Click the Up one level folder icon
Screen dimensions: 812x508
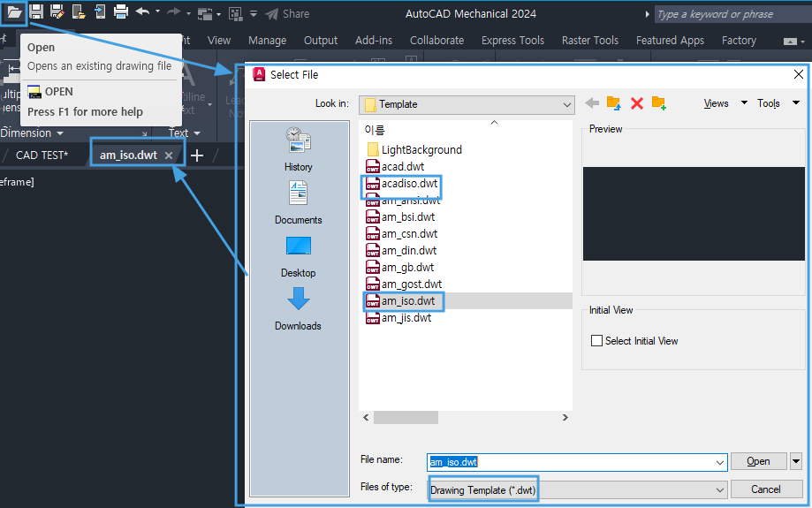(x=614, y=103)
